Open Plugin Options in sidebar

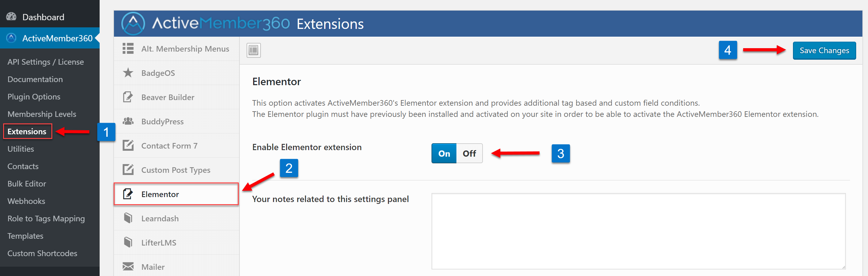[x=34, y=97]
